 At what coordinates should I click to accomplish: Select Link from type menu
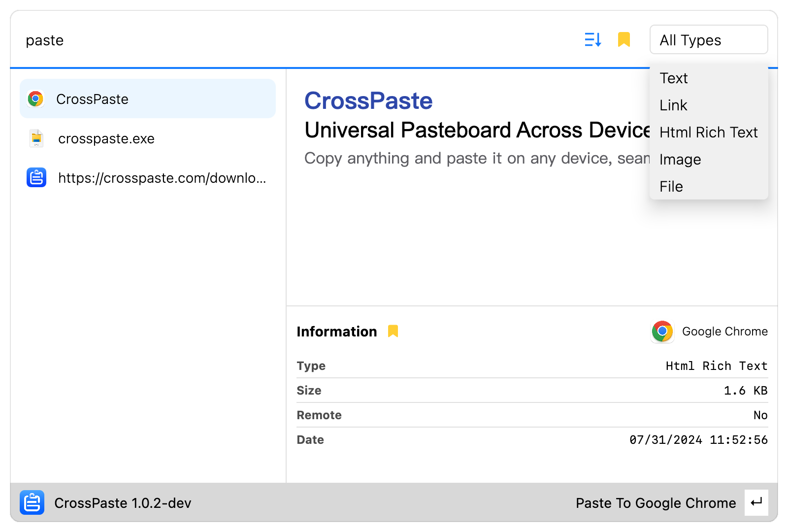pos(709,105)
